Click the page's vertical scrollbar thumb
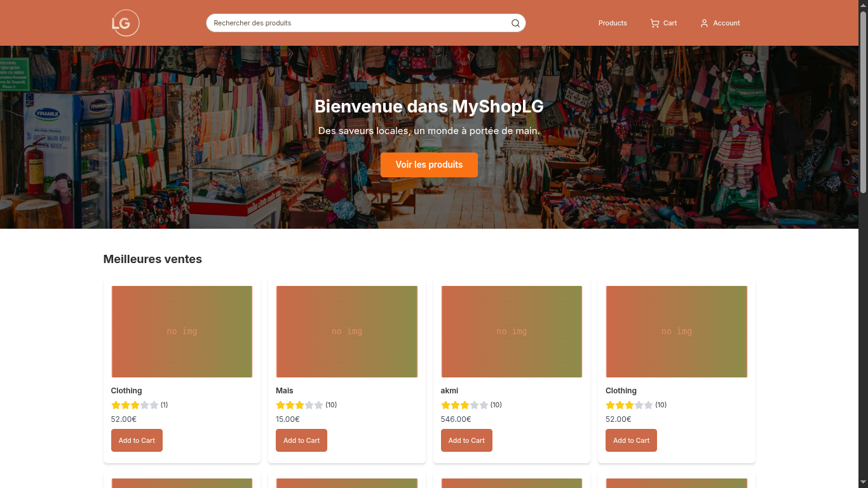This screenshot has width=868, height=488. (x=863, y=102)
